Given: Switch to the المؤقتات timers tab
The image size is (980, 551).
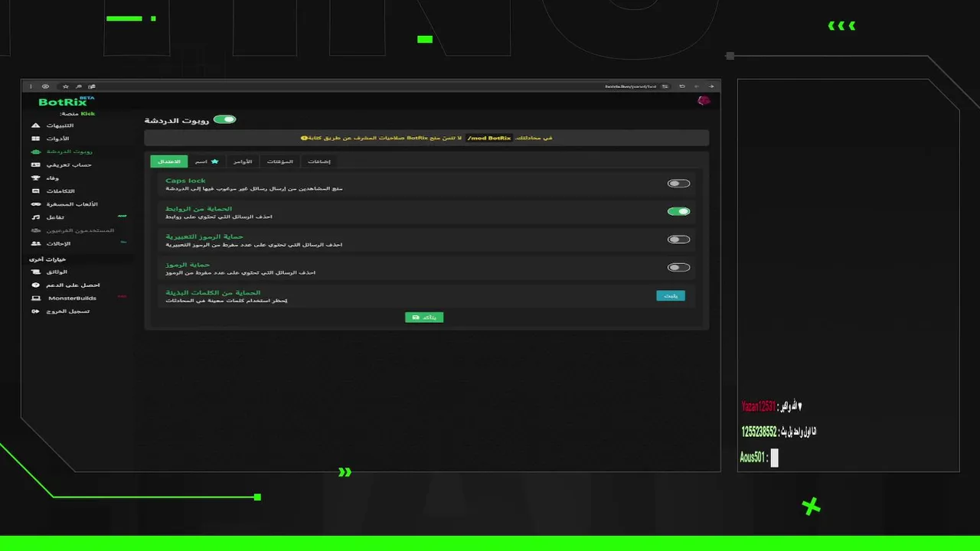Looking at the screenshot, I should [280, 161].
